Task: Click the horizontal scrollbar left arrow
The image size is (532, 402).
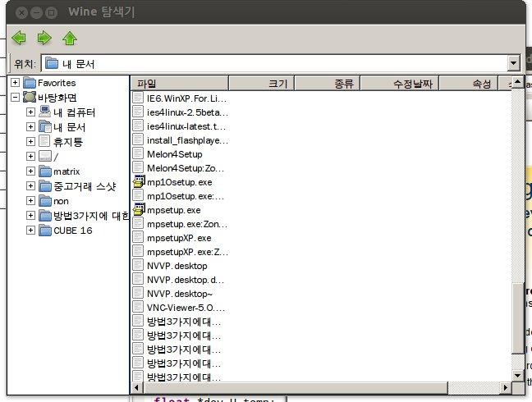Action: point(137,387)
